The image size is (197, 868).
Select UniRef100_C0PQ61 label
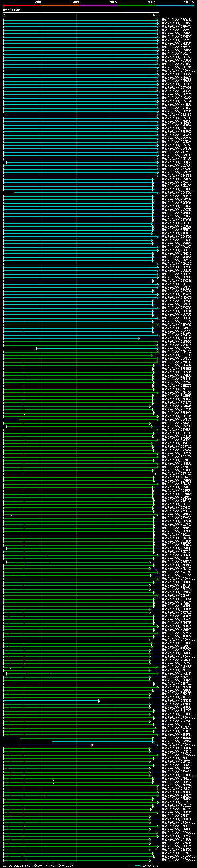pos(177,162)
